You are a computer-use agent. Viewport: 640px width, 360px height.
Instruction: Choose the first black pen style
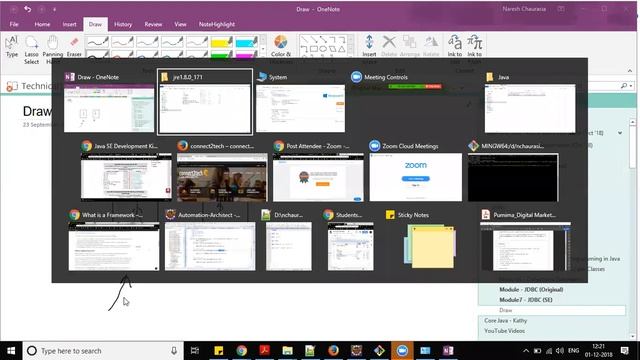pyautogui.click(x=98, y=42)
